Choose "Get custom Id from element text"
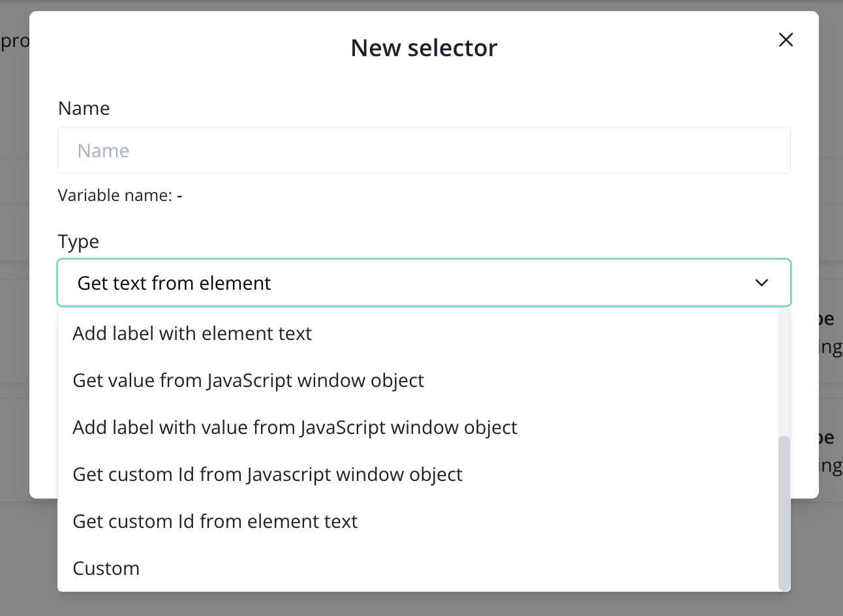843x616 pixels. pyautogui.click(x=215, y=521)
